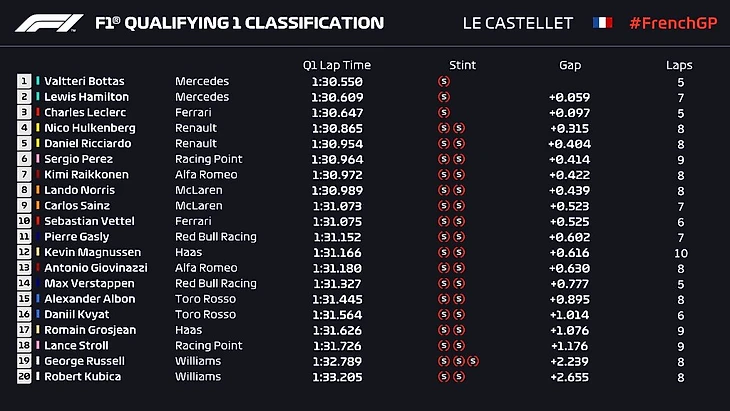Click the tyre icon in Charles Leclerc's stint
The width and height of the screenshot is (730, 411).
tap(444, 112)
